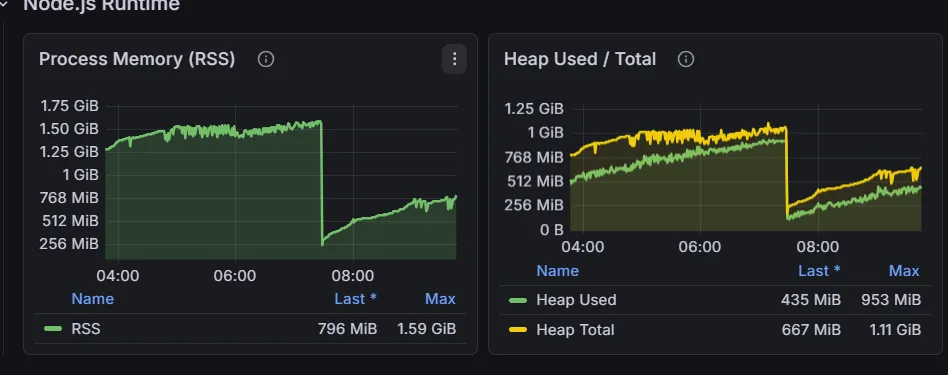Viewport: 948px width, 375px height.
Task: Open the Process Memory (RSS) panel info icon
Action: tap(265, 59)
